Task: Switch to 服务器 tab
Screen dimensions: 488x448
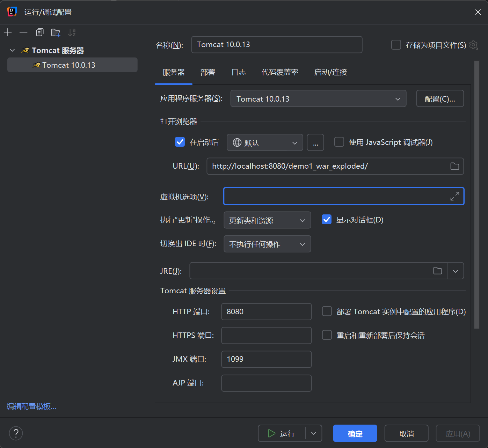Action: point(174,72)
